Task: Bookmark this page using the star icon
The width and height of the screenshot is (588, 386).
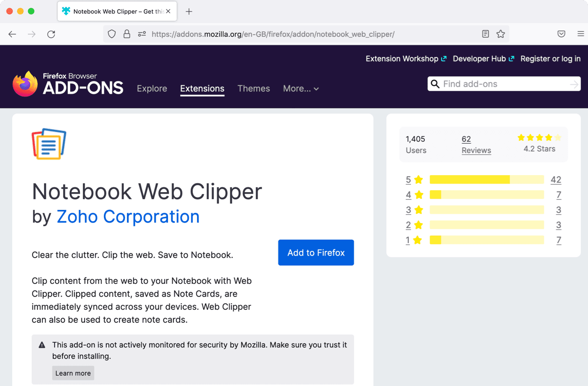Action: click(x=500, y=34)
